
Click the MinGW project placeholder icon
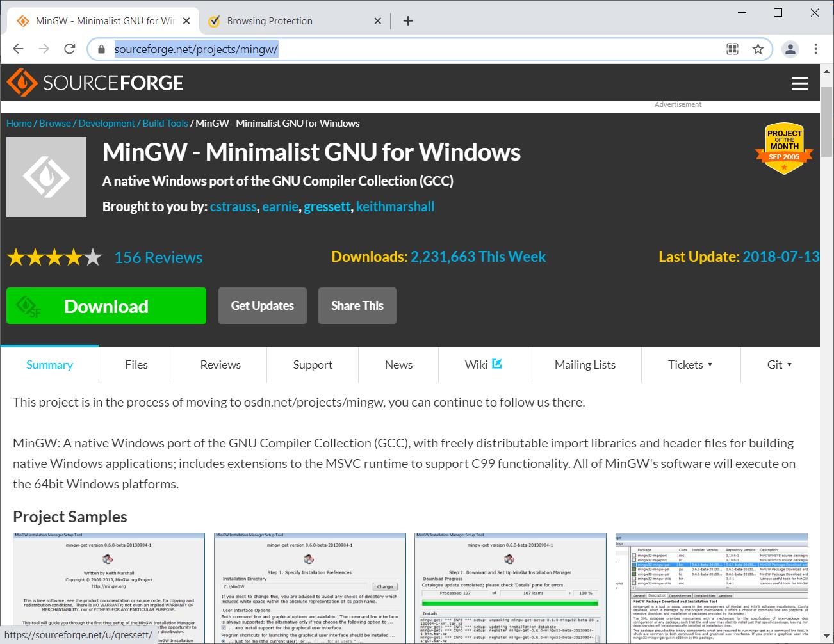click(x=46, y=177)
